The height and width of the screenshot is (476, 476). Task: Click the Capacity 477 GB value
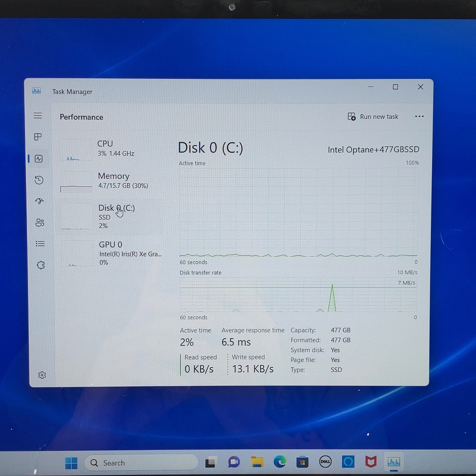click(340, 330)
